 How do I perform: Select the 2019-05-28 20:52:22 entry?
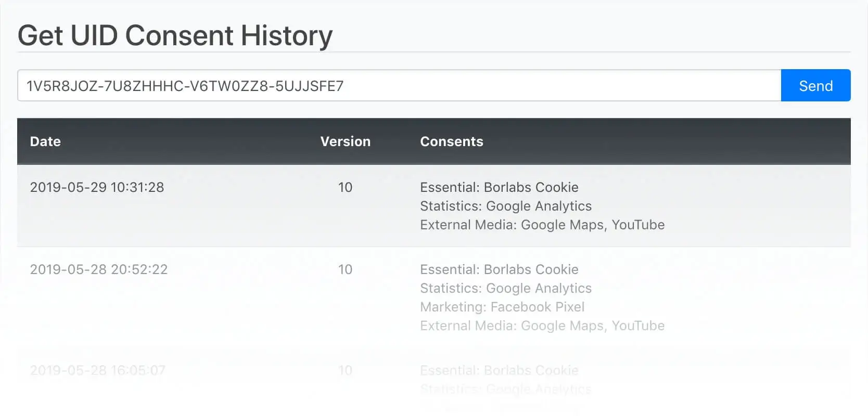pyautogui.click(x=98, y=269)
